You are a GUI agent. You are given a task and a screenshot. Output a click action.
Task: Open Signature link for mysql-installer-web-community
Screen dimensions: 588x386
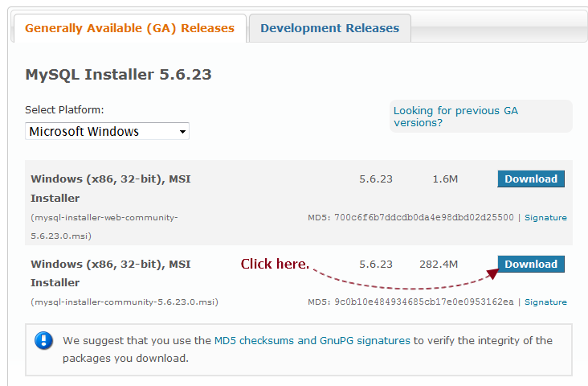click(x=545, y=218)
